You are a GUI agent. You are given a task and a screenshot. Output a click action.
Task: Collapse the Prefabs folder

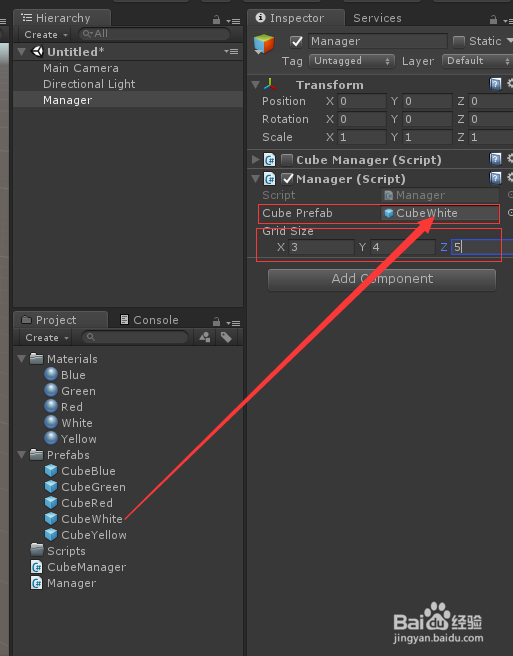22,455
